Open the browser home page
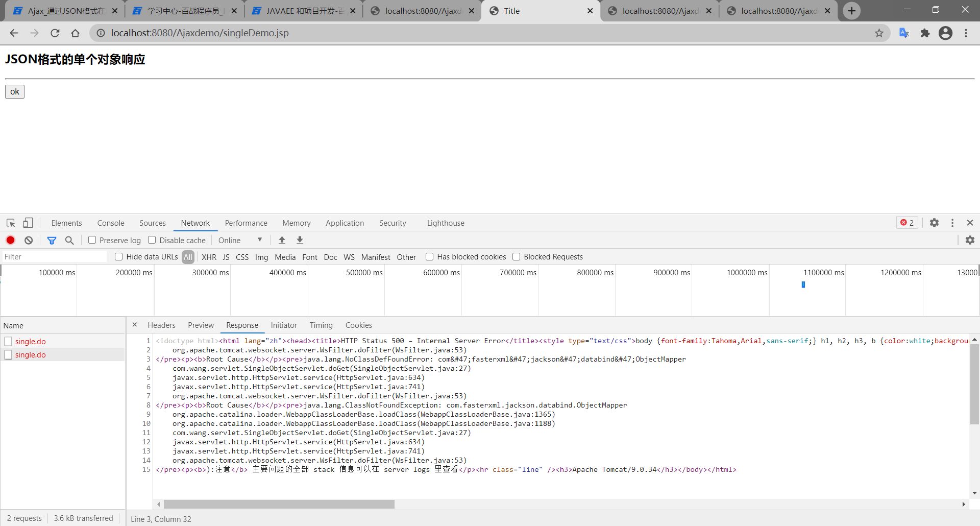Image resolution: width=980 pixels, height=526 pixels. point(76,33)
